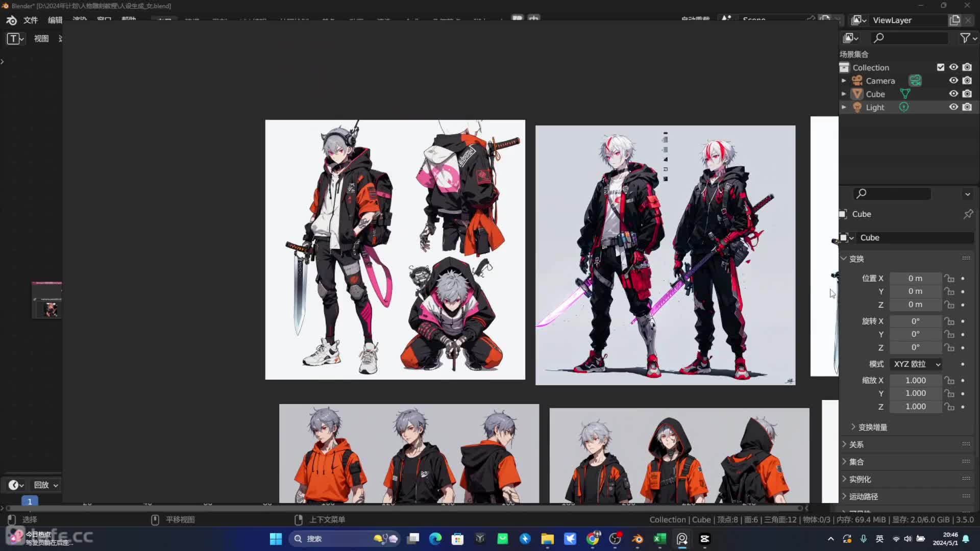Hide the Light via eye icon
Viewport: 980px width, 551px height.
point(953,107)
